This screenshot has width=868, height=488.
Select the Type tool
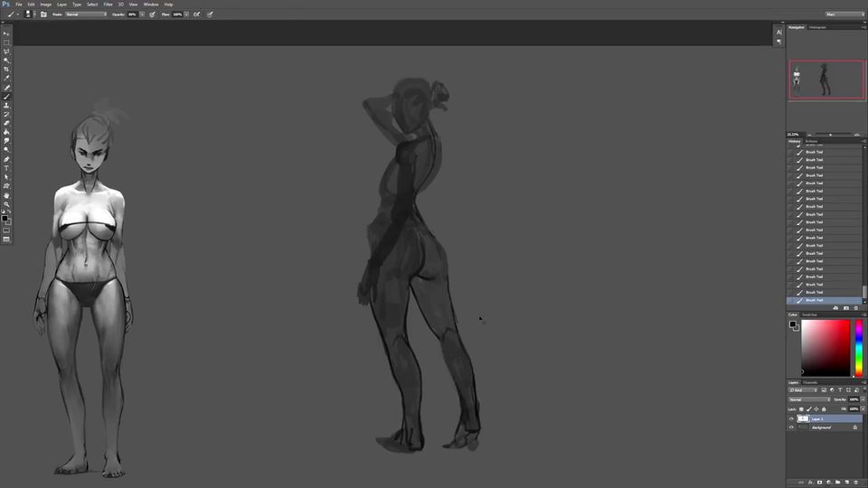point(6,168)
